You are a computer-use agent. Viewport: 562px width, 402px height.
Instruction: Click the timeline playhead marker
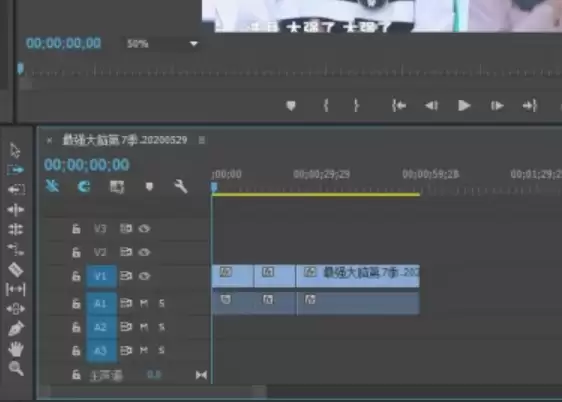coord(214,187)
